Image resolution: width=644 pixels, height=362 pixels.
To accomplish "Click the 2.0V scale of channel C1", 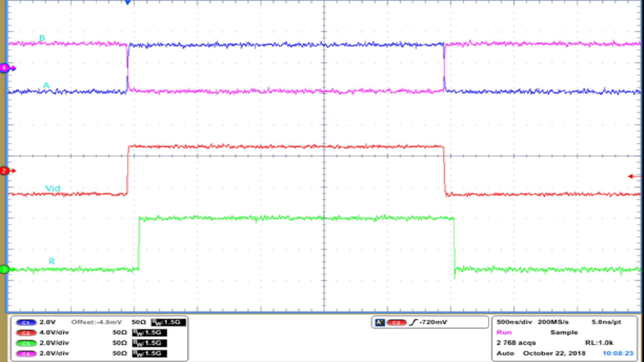I will click(x=47, y=322).
